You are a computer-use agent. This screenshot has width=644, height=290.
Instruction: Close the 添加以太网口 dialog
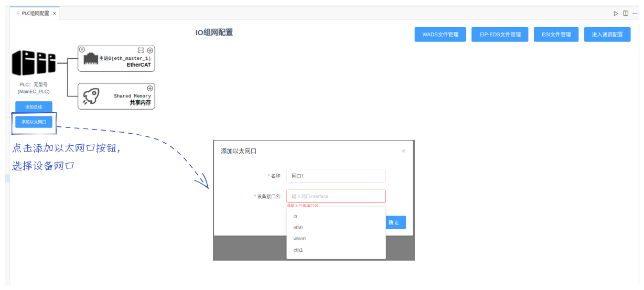coord(403,151)
